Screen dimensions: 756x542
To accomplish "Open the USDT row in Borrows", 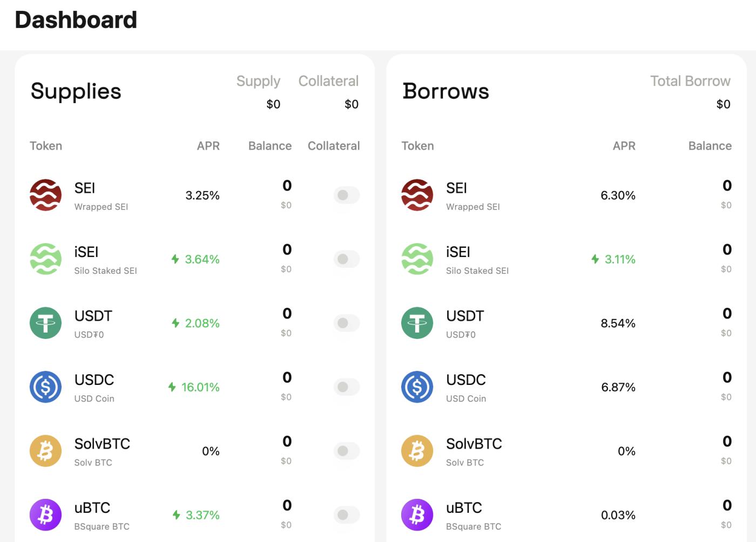I will 566,323.
